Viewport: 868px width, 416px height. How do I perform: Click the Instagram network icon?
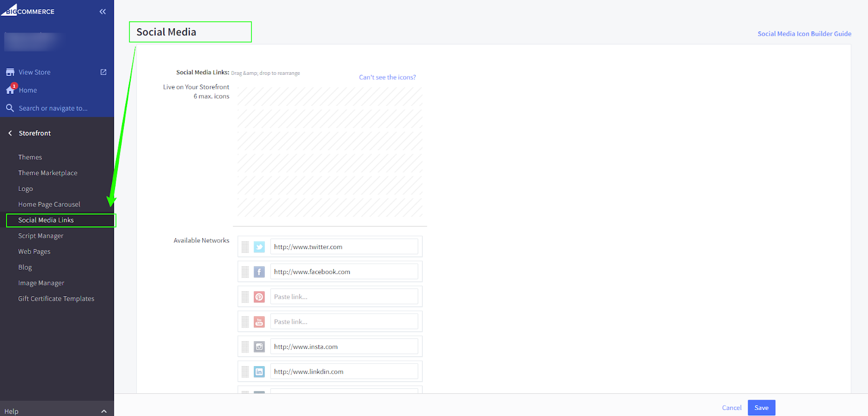click(259, 347)
